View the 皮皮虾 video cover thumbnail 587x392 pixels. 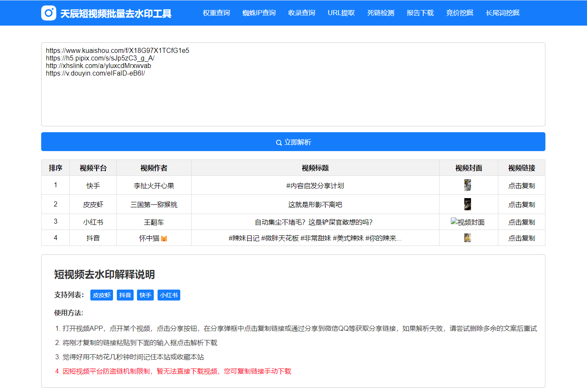click(468, 204)
